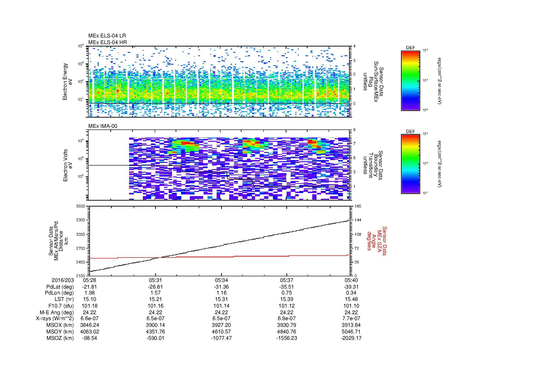Click the MSOZ value '-98.54'
Screen dimensions: 555x392
(x=89, y=338)
